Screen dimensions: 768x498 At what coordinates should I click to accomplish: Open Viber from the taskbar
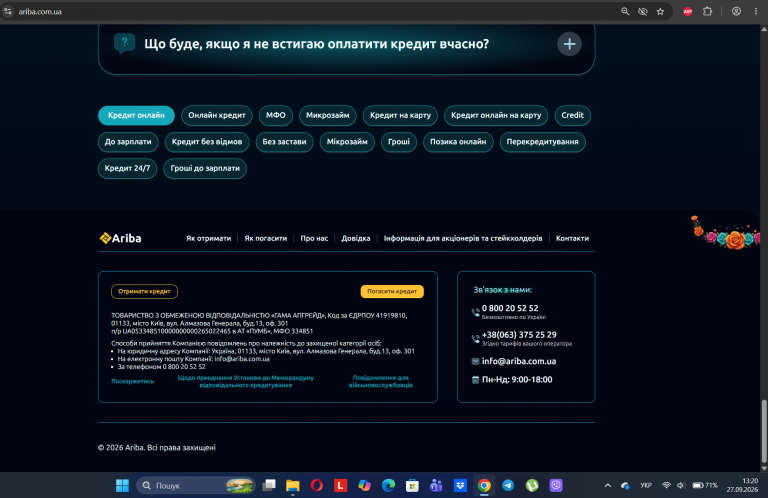point(556,485)
